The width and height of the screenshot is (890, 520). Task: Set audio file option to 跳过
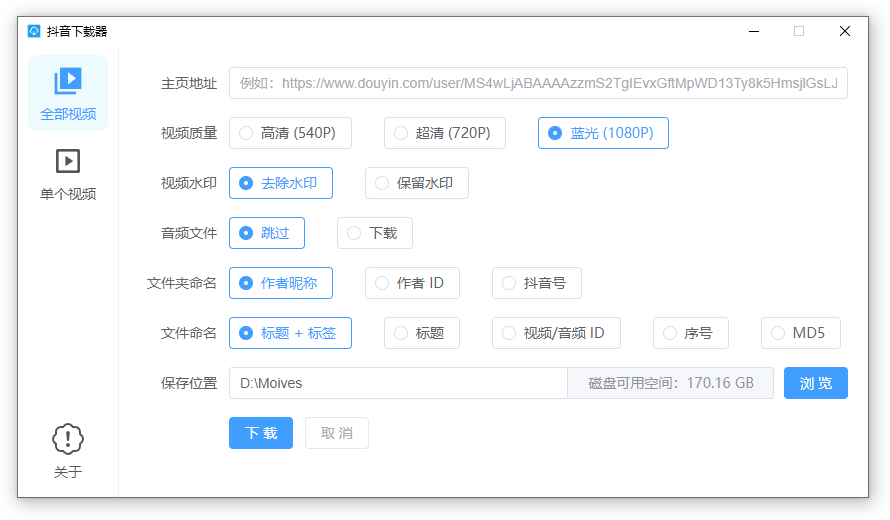click(x=267, y=233)
